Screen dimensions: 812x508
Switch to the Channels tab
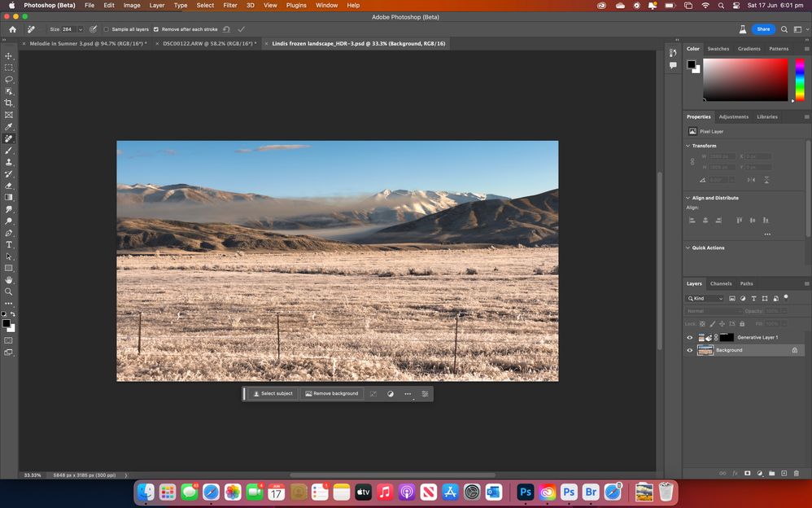click(721, 283)
